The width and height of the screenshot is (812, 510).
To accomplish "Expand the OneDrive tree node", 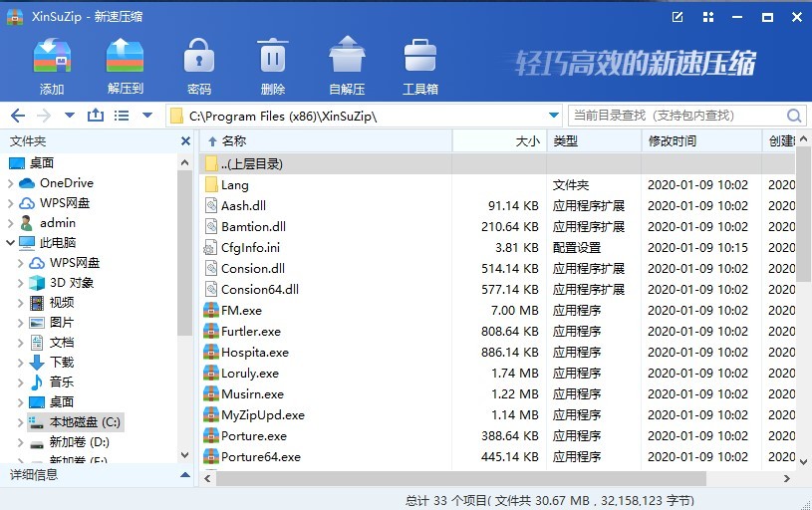I will (x=10, y=183).
